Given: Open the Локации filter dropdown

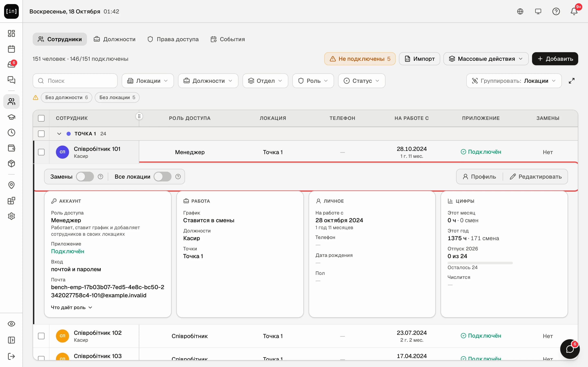Looking at the screenshot, I should click(x=148, y=81).
